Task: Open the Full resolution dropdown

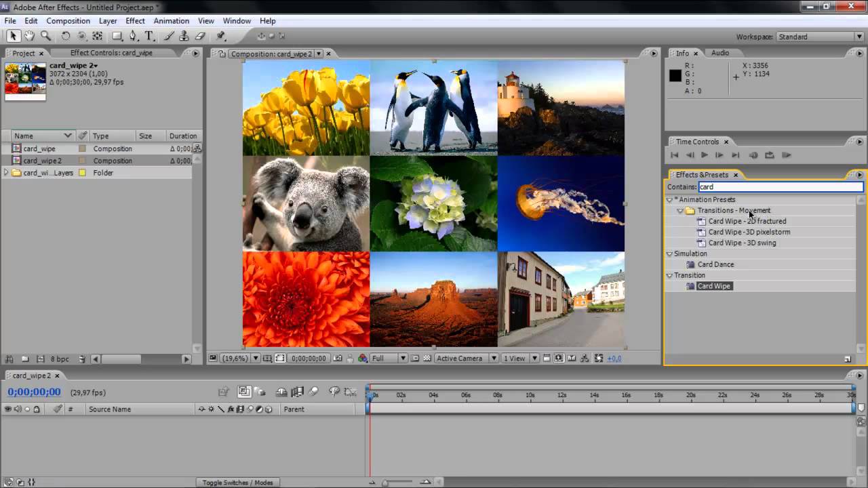Action: point(389,358)
